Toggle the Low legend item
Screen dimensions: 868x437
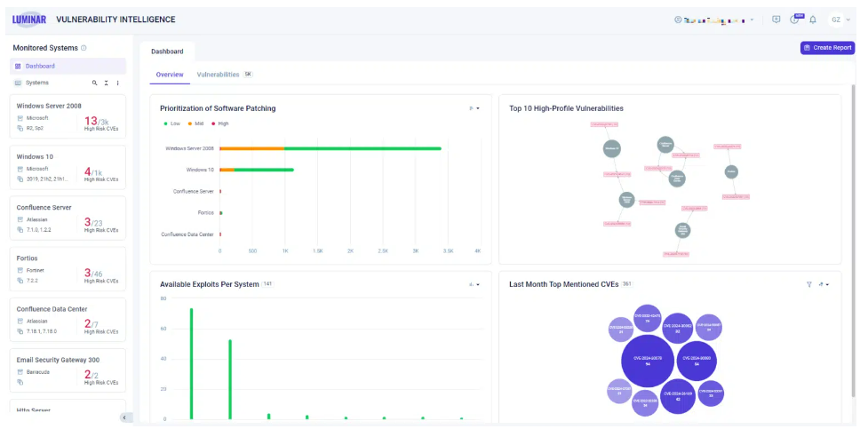pyautogui.click(x=172, y=124)
